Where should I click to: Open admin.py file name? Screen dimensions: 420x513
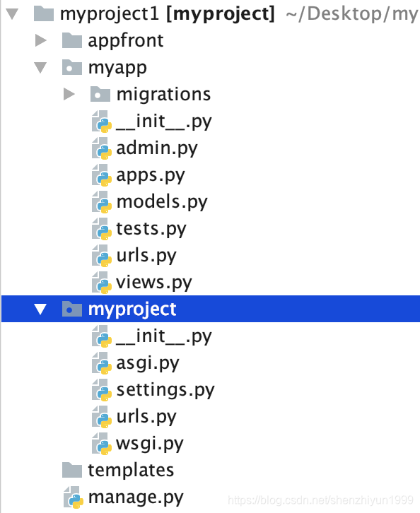click(x=157, y=148)
